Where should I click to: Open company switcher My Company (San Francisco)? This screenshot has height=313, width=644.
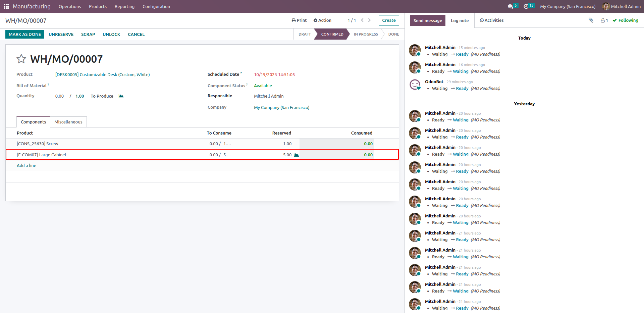(568, 6)
